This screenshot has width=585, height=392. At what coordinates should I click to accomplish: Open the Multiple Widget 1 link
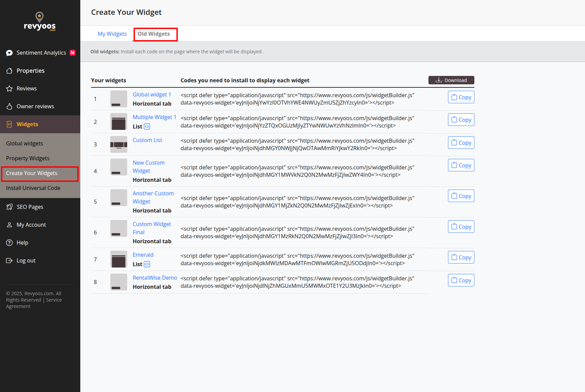coord(155,117)
